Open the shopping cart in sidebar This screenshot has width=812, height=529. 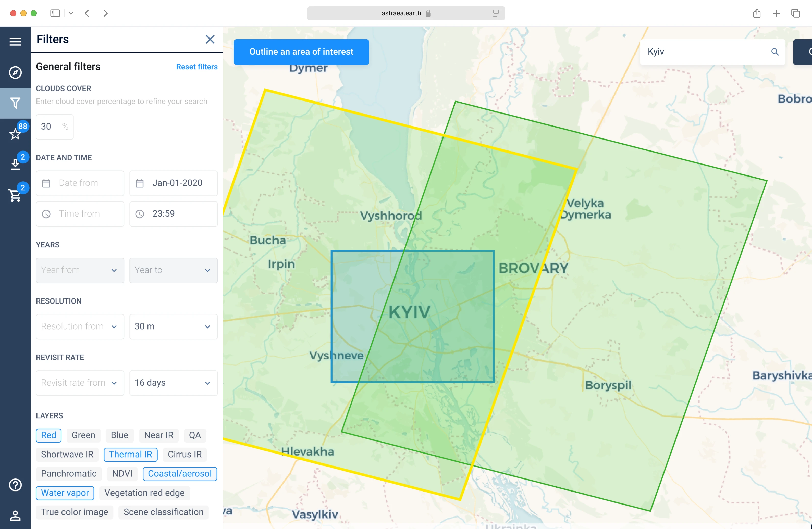(x=15, y=195)
